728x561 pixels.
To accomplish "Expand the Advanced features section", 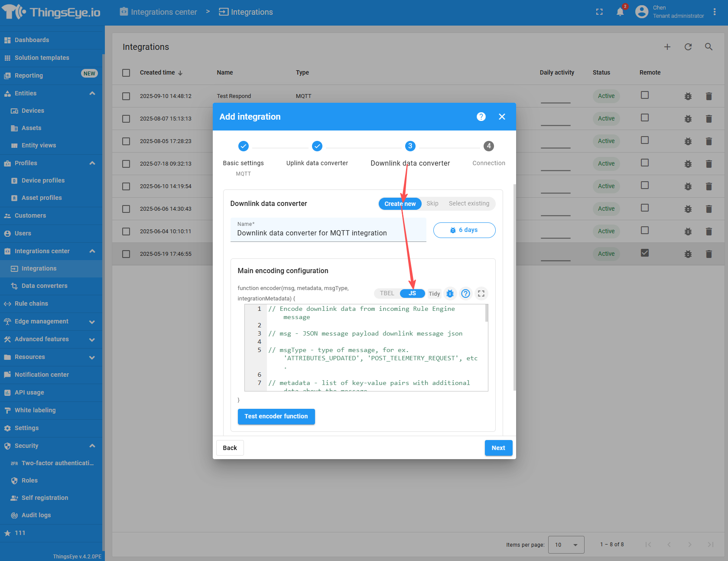I will click(x=51, y=339).
